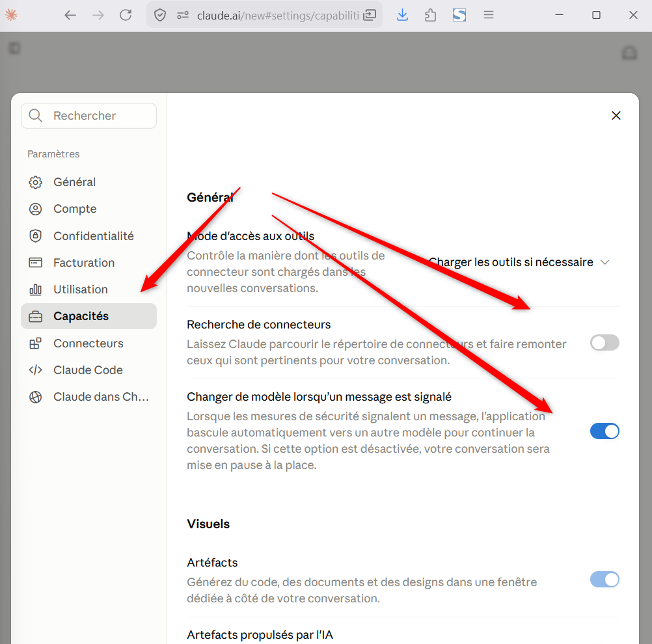Click 'Recherche de connecteurs' heading
The image size is (652, 644).
point(258,325)
